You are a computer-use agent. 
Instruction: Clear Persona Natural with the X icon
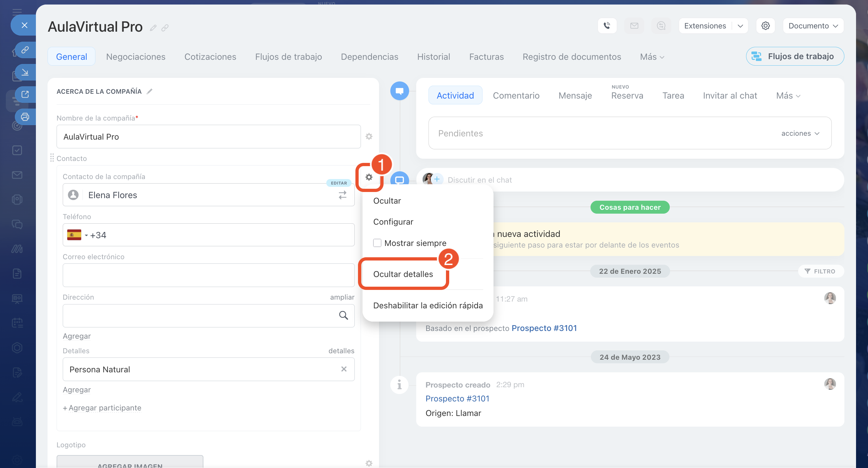coord(344,369)
